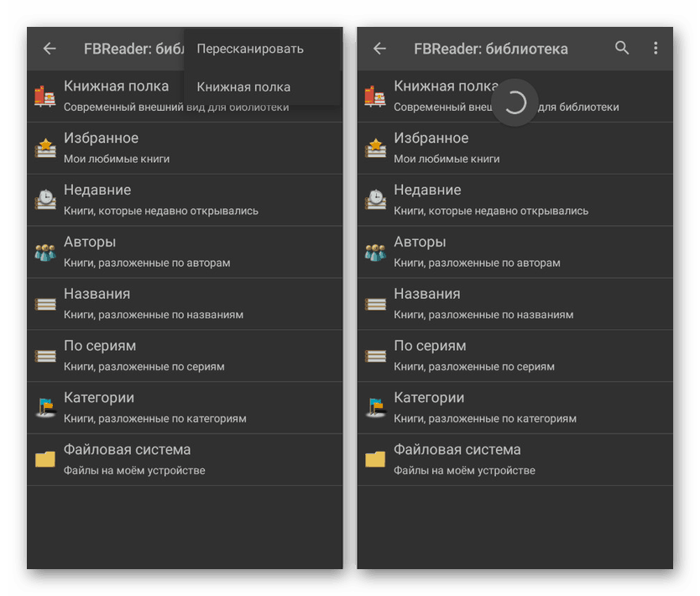Image resolution: width=700 pixels, height=596 pixels.
Task: Choose Книжная полка in the popup menu
Action: point(243,86)
